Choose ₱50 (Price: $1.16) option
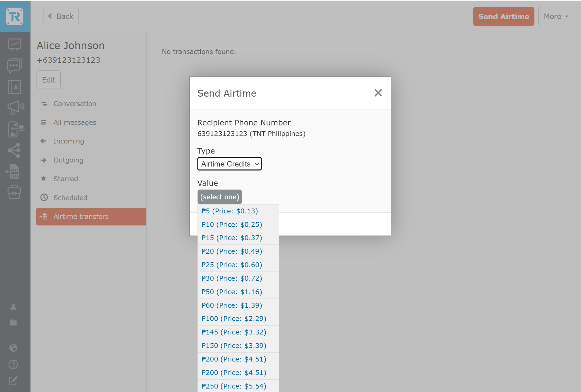581x392 pixels. click(238, 292)
